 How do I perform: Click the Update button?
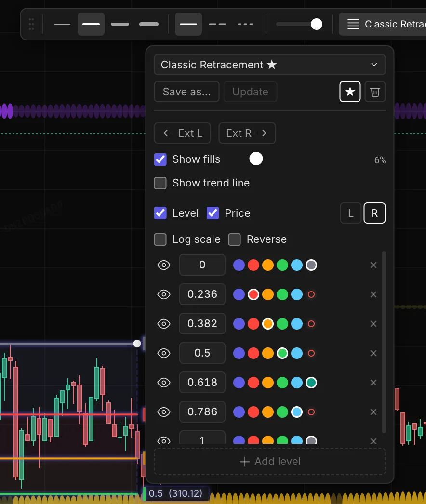point(250,92)
